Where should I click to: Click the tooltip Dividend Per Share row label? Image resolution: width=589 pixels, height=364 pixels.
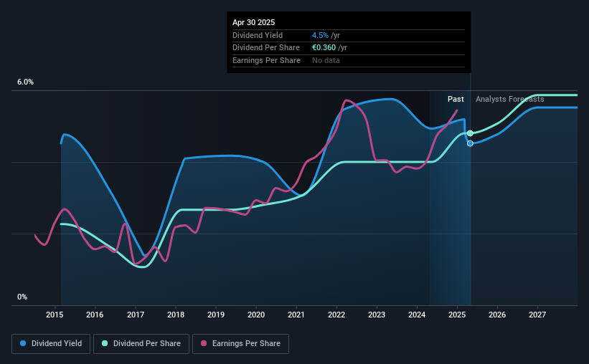266,48
